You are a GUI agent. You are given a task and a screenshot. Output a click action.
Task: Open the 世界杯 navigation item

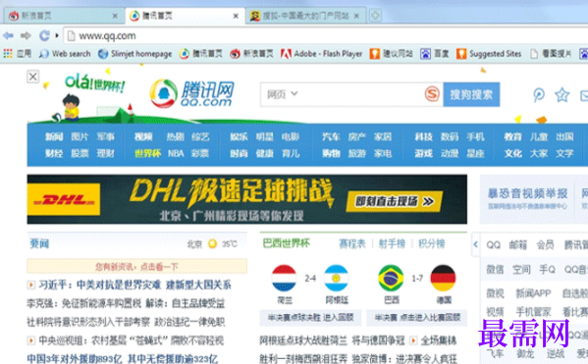pos(148,153)
